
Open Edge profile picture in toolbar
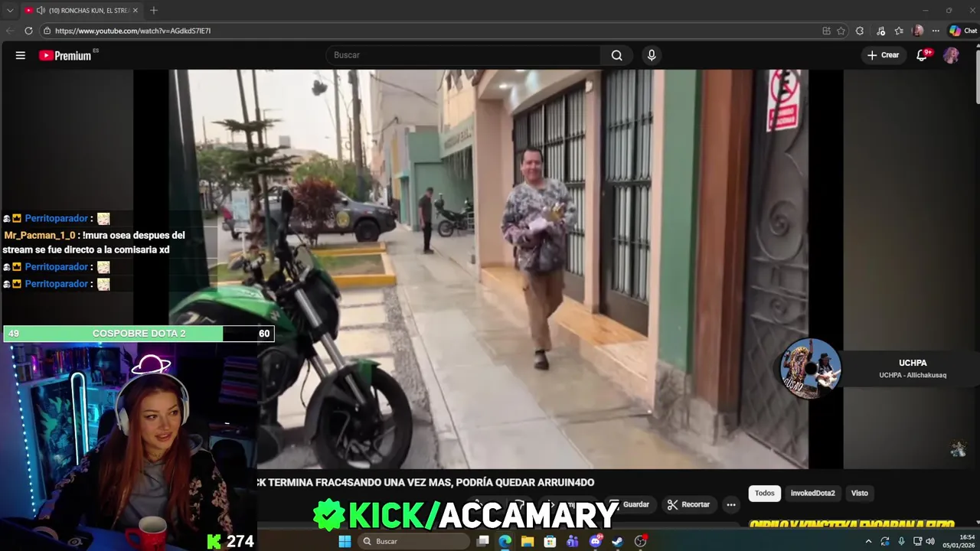click(918, 31)
